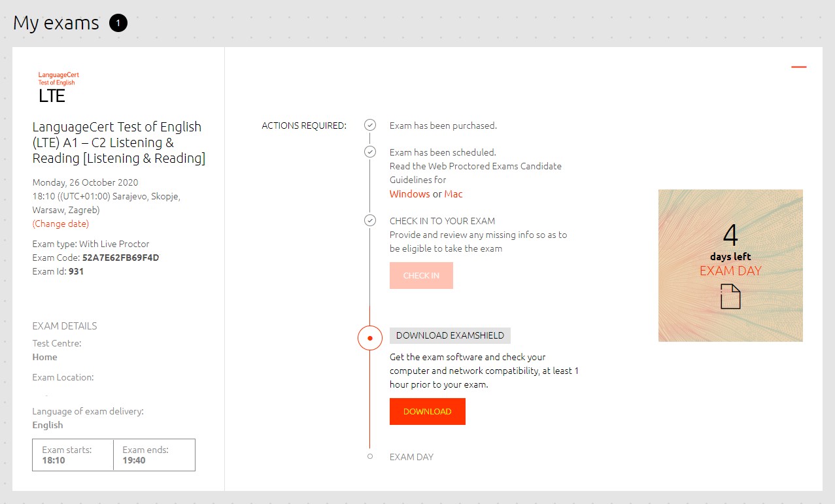Click 'Get the exam software' description text
This screenshot has width=835, height=504.
click(484, 371)
